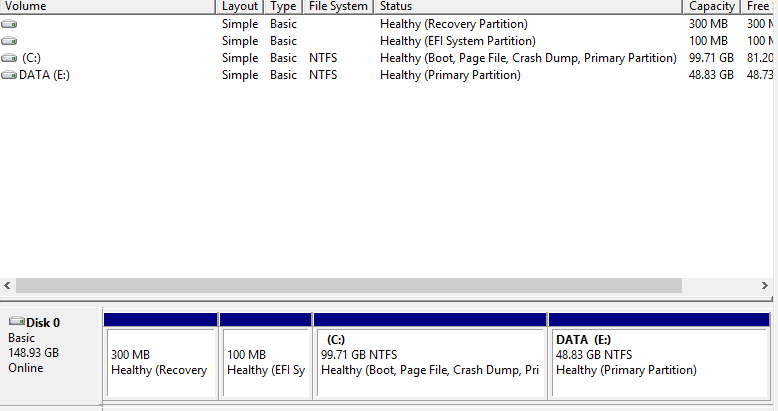Click the Type column header

pos(283,7)
